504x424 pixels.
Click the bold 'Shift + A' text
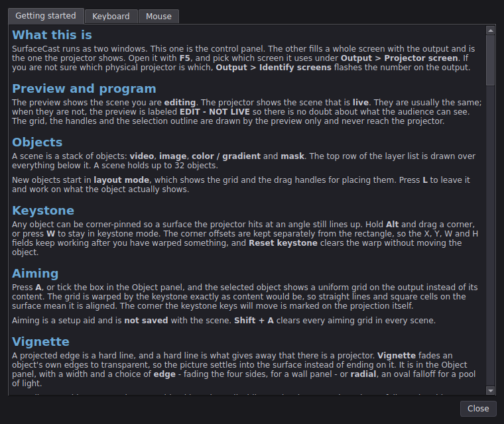pos(254,321)
